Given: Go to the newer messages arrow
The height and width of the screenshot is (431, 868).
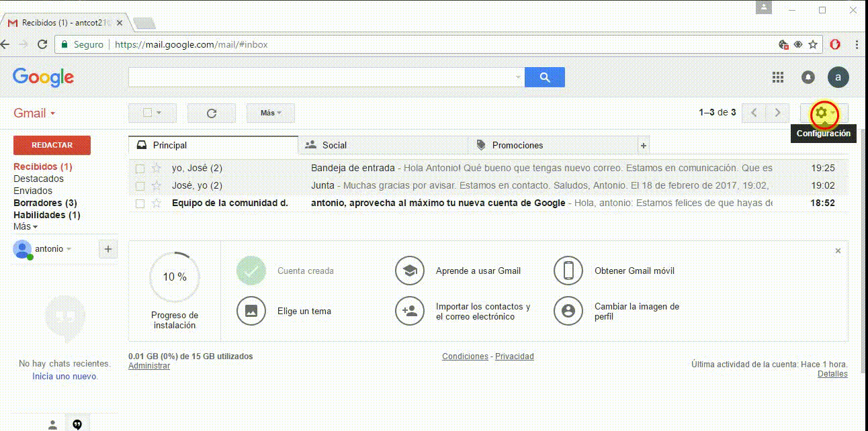Looking at the screenshot, I should (x=754, y=113).
